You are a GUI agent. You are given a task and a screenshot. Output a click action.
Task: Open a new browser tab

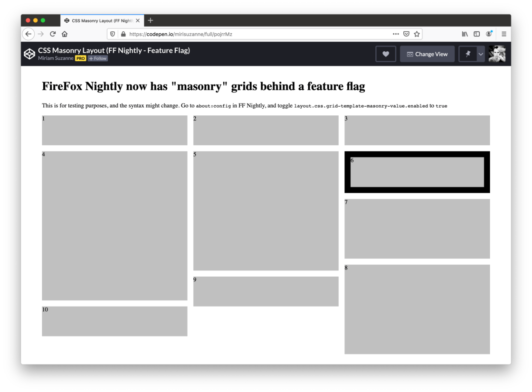[x=151, y=20]
